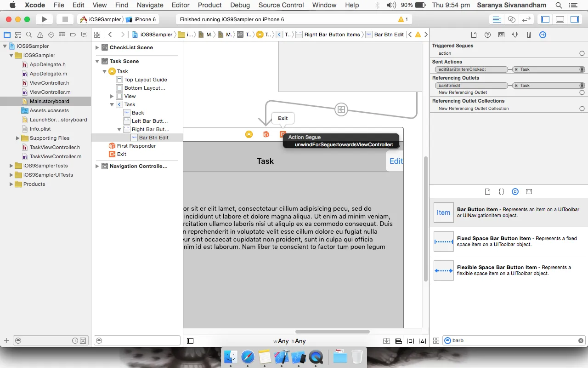Screen dimensions: 588x368
Task: Open the Report navigator tab
Action: point(84,34)
